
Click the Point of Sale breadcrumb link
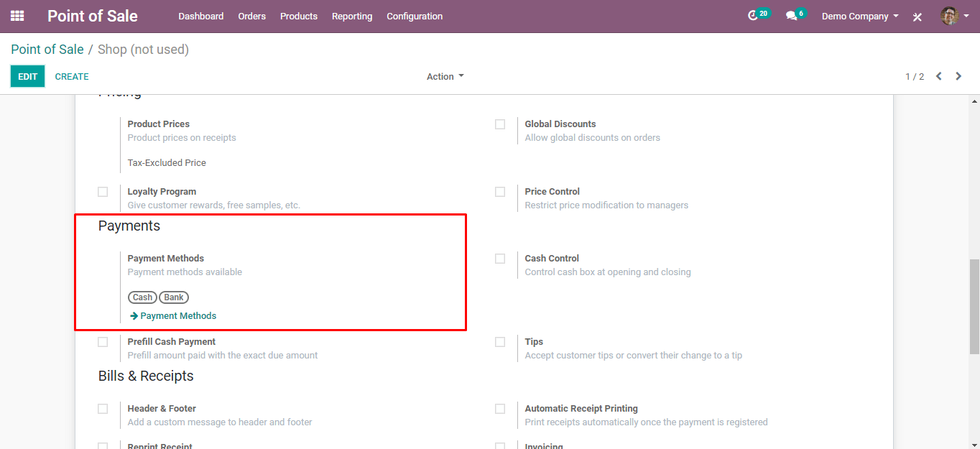tap(47, 50)
